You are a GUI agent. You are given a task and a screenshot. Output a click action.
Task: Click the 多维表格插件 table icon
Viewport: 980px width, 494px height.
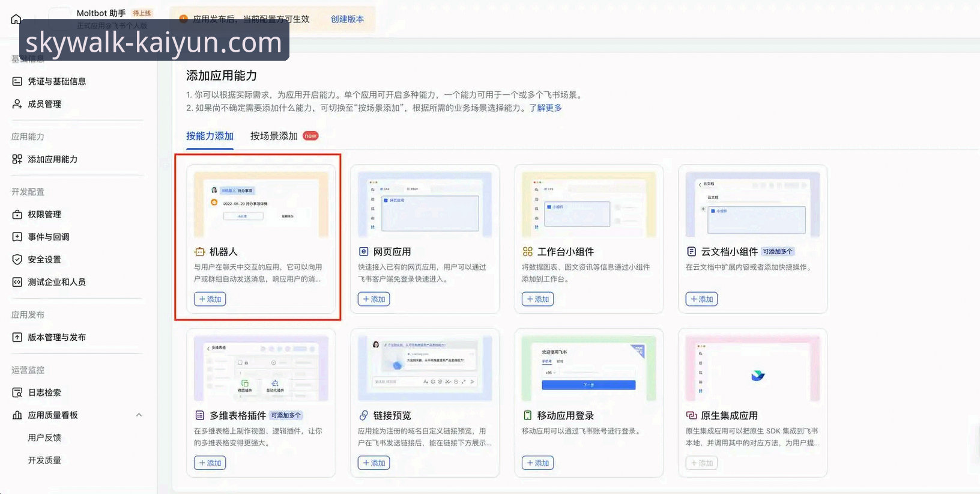[199, 415]
